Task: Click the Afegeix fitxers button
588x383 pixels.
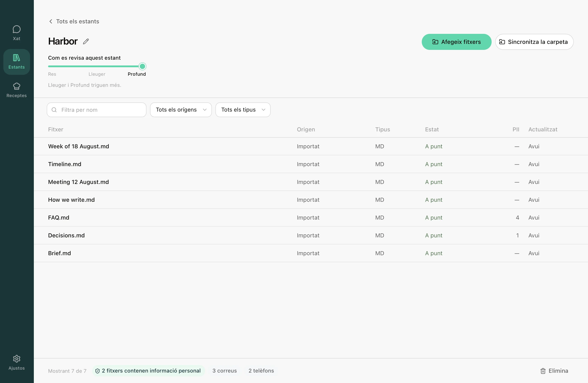Action: click(x=456, y=42)
